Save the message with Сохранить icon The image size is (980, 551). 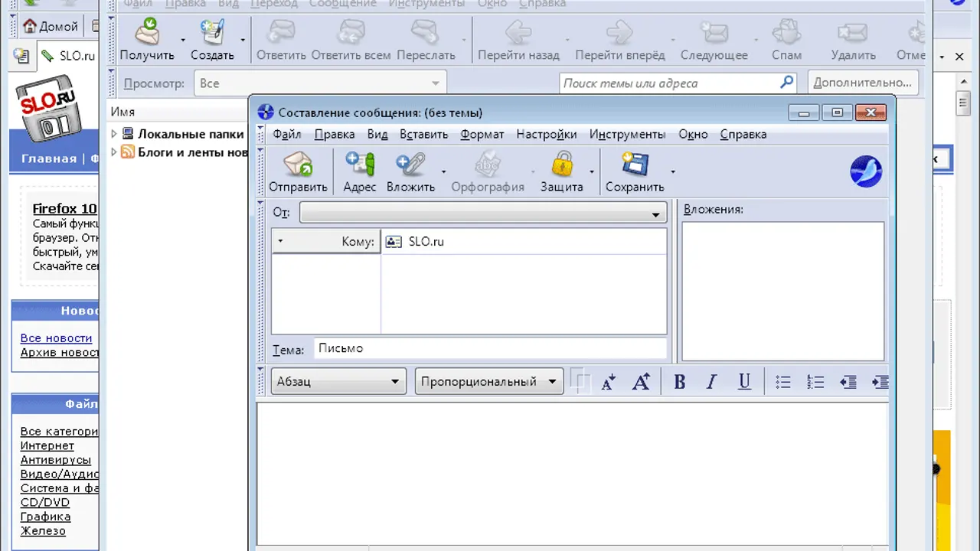tap(634, 171)
